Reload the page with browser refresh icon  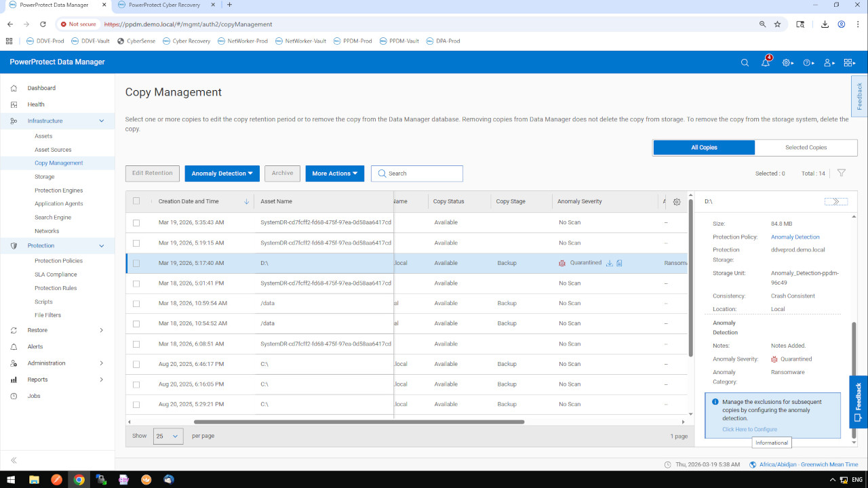(x=43, y=24)
